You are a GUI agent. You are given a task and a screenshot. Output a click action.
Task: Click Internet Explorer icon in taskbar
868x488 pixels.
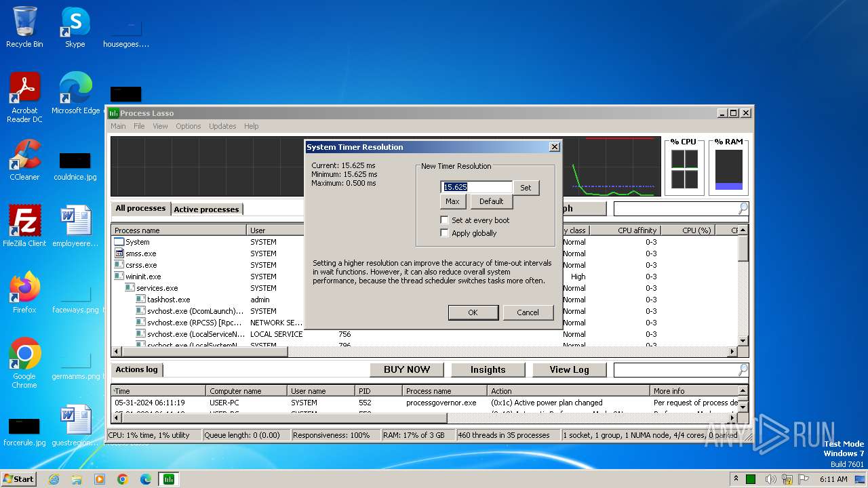point(54,479)
